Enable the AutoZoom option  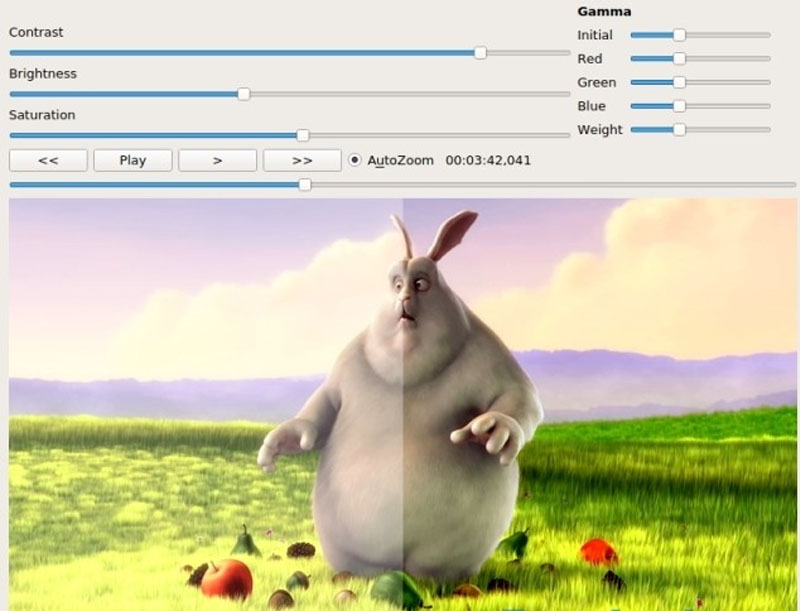point(357,160)
